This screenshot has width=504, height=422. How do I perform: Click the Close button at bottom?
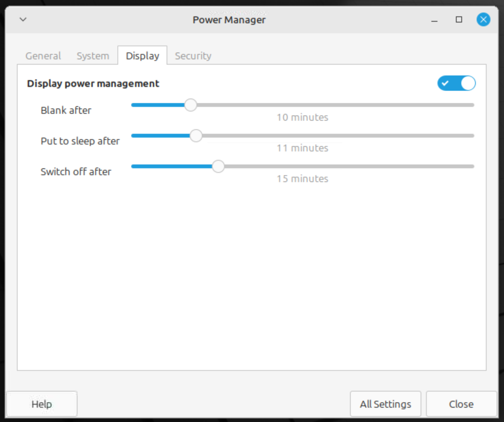[x=461, y=404]
